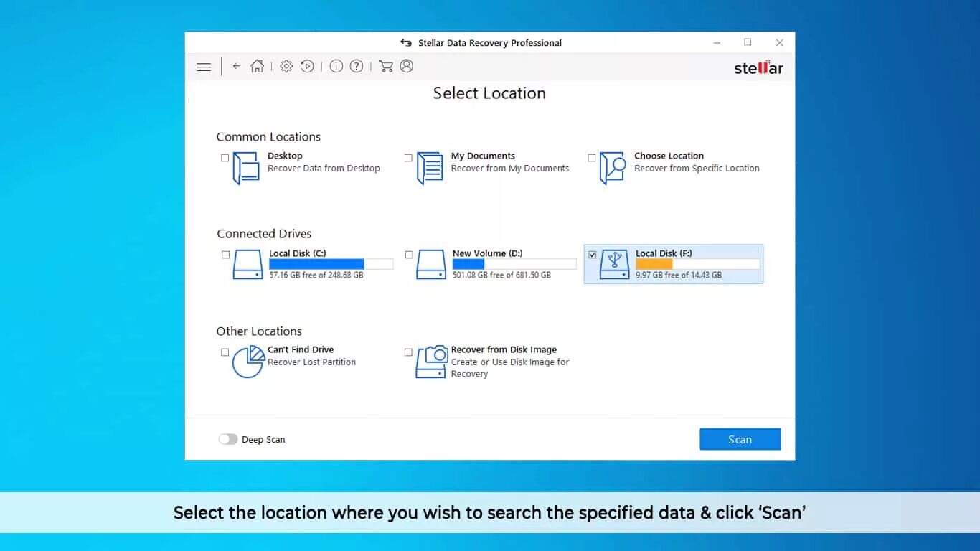Viewport: 980px width, 551px height.
Task: Click the Stellar logo
Action: (x=758, y=67)
